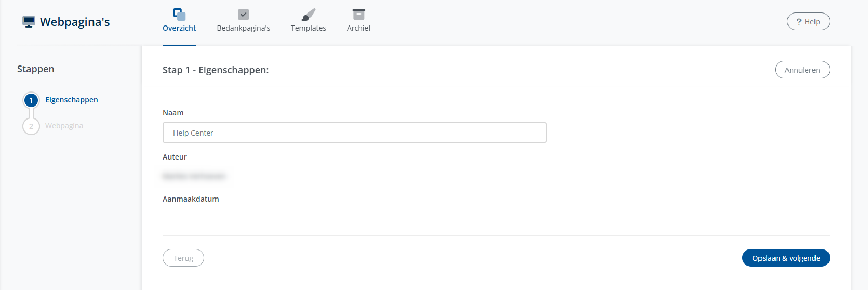Image resolution: width=868 pixels, height=290 pixels.
Task: Click the Terug button
Action: pos(183,258)
